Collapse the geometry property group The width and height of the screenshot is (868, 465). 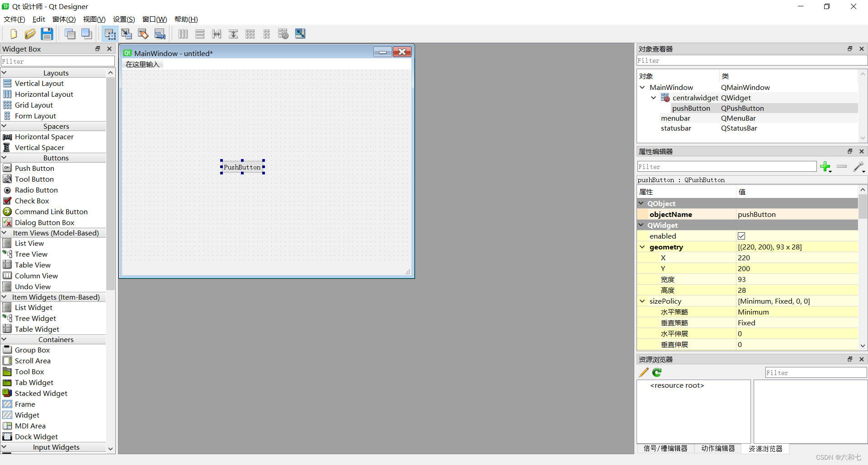pos(642,247)
